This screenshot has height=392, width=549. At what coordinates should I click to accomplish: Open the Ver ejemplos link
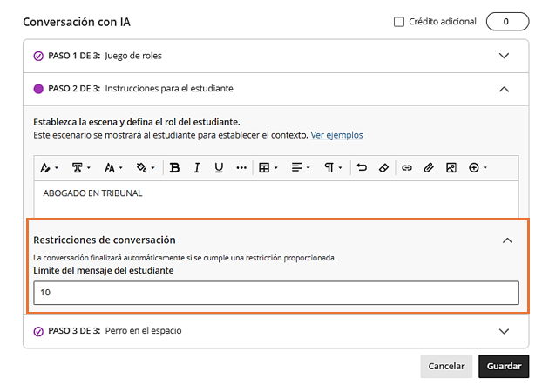coord(336,135)
